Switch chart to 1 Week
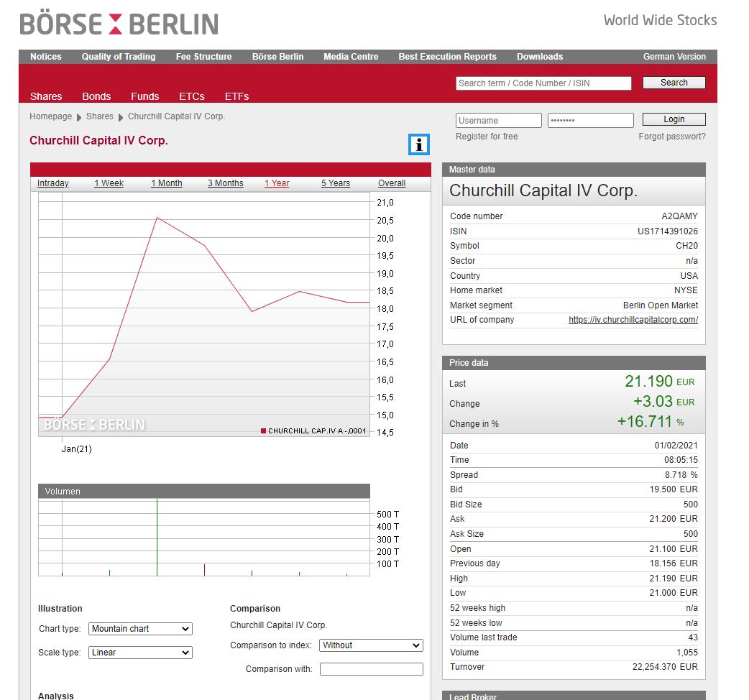 click(109, 183)
